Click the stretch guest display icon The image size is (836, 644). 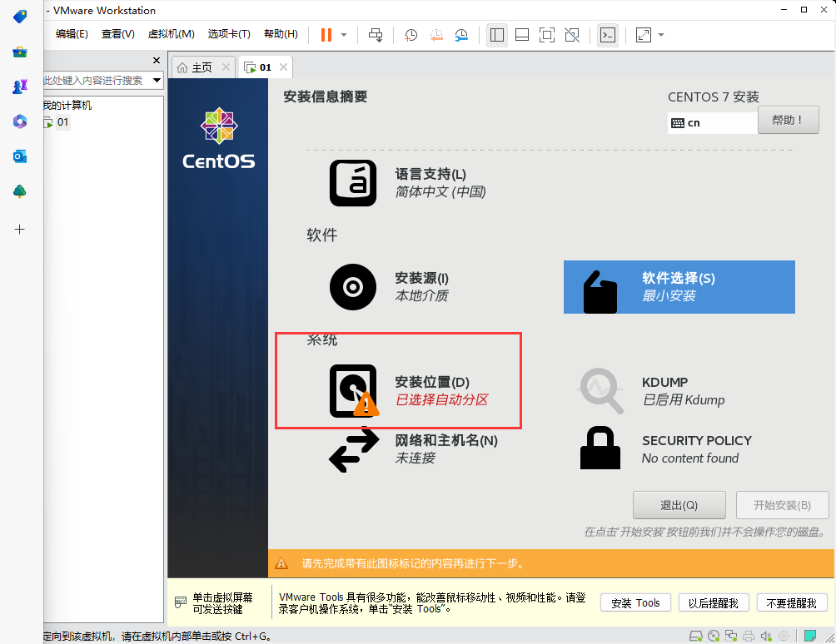pos(644,35)
